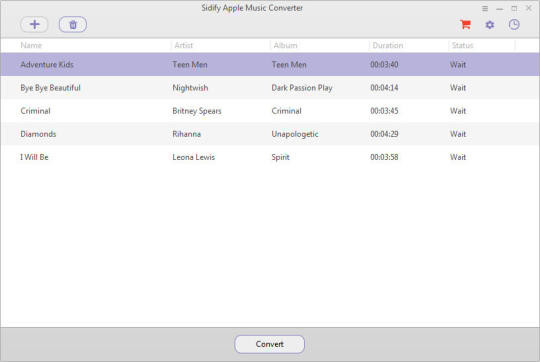Click duration 00:04:29
Image resolution: width=540 pixels, height=362 pixels.
(384, 134)
